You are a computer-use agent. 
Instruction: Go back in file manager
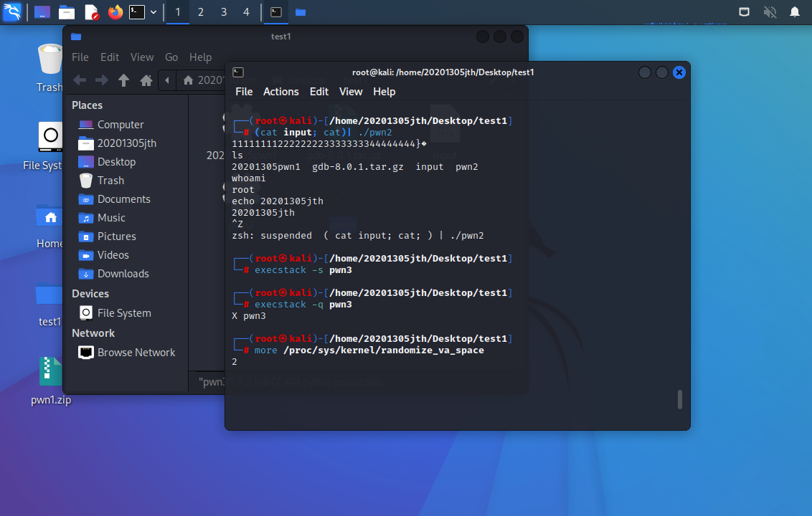click(x=80, y=80)
